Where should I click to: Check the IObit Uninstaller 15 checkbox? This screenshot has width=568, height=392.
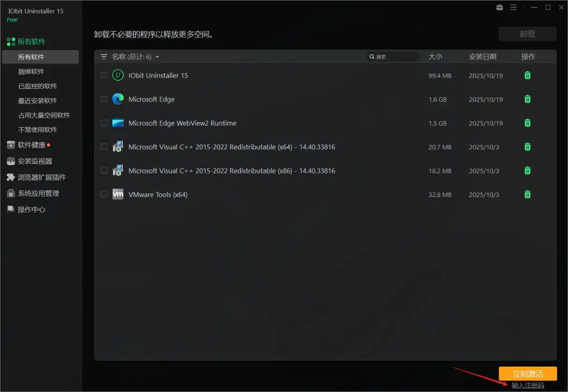(104, 75)
